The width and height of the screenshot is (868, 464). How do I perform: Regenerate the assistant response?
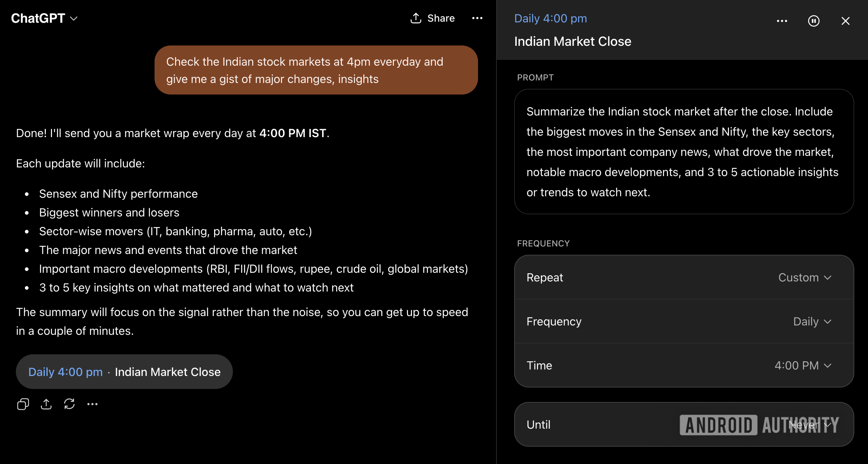69,404
